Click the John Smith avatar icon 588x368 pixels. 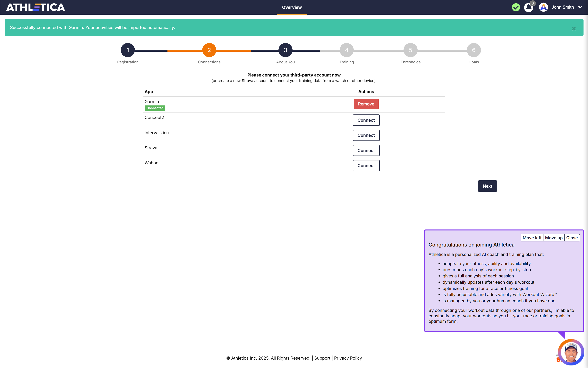point(543,7)
